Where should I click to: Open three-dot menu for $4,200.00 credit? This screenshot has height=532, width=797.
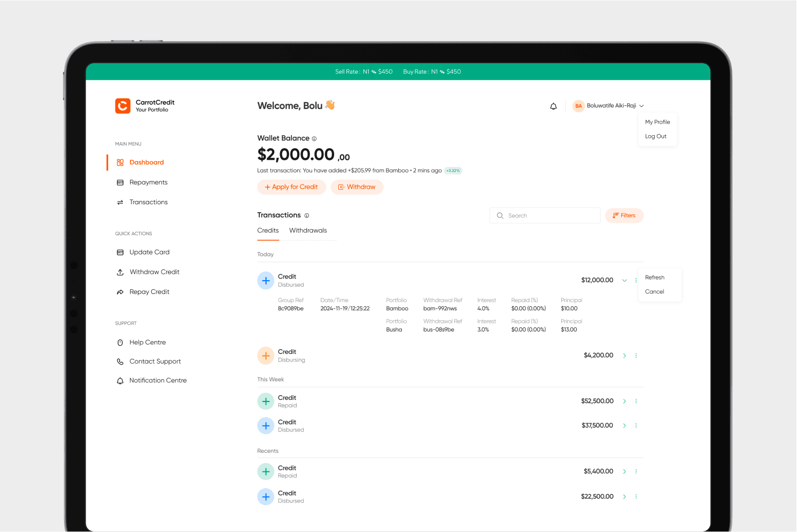pyautogui.click(x=636, y=356)
